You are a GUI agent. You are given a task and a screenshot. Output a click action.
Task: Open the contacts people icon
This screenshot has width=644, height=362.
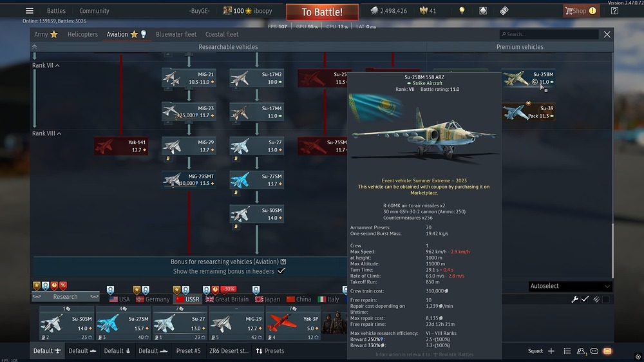click(x=581, y=351)
